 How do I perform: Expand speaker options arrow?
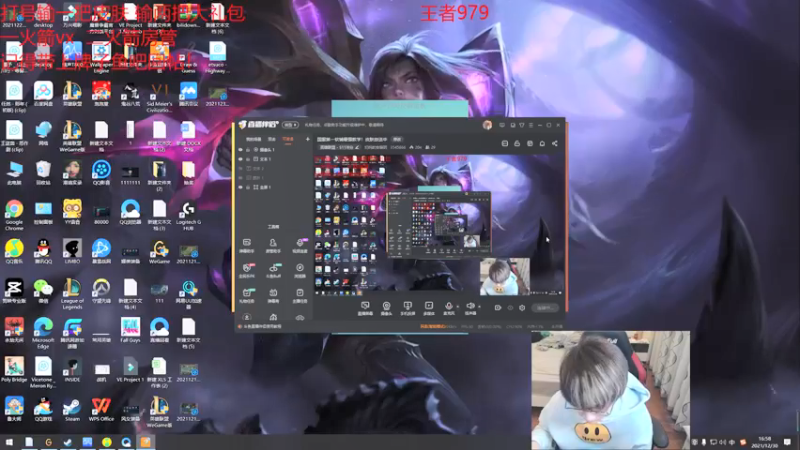pyautogui.click(x=479, y=307)
